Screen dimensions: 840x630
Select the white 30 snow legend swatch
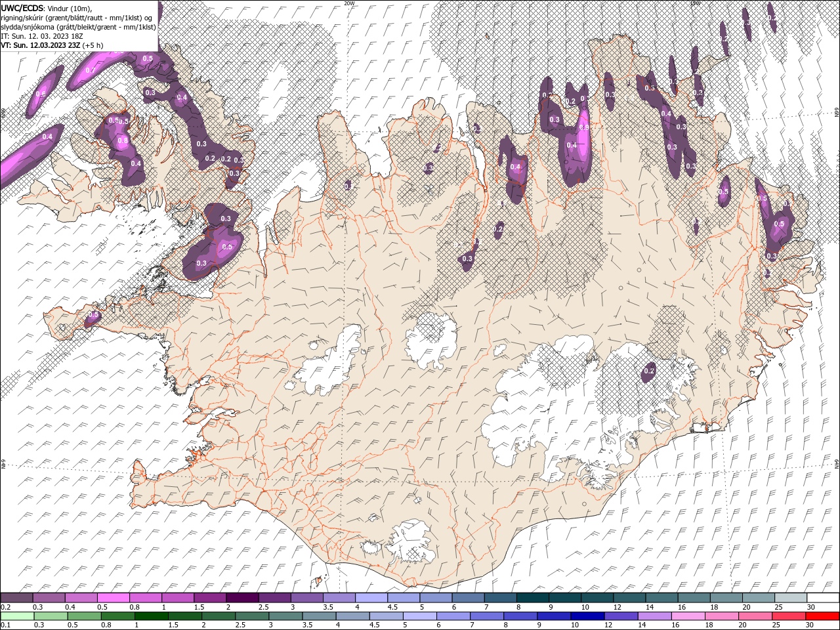click(822, 598)
